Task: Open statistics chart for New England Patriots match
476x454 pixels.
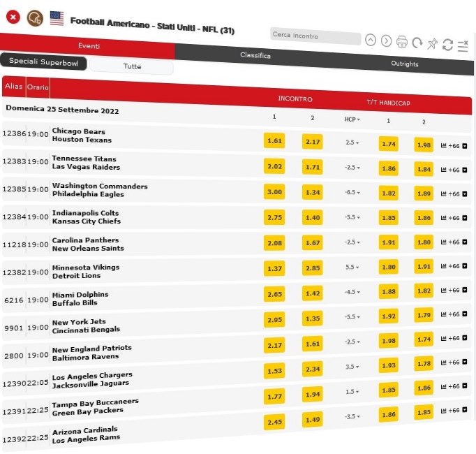Action: 443,338
